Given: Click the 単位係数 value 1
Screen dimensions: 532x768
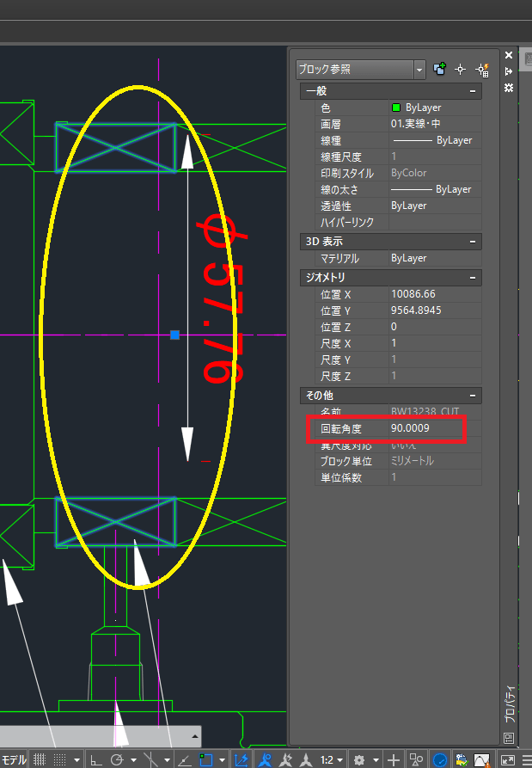Looking at the screenshot, I should click(x=435, y=477).
